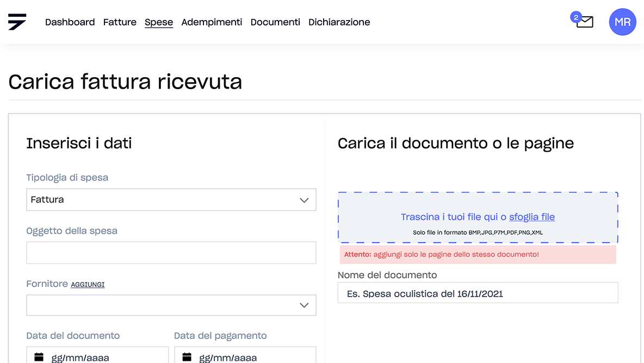The height and width of the screenshot is (363, 644).
Task: Navigate to Adempimenti
Action: [212, 22]
